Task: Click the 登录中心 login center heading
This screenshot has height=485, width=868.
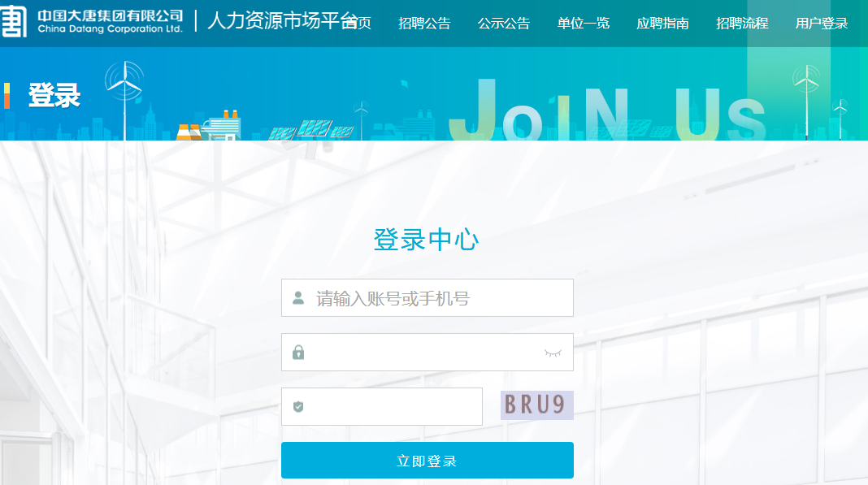Action: (x=427, y=240)
